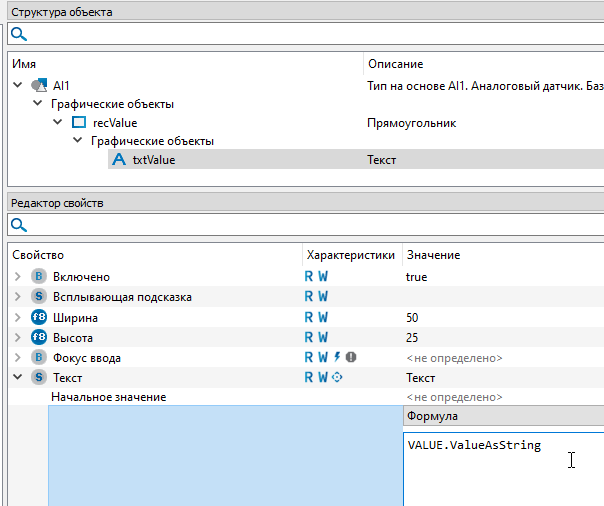Click the txtValue text 'A' icon
Viewport: 604px width, 506px height.
coord(118,160)
